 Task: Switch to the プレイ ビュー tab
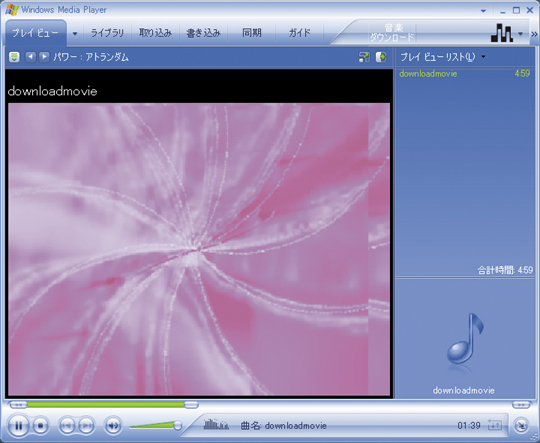click(35, 33)
